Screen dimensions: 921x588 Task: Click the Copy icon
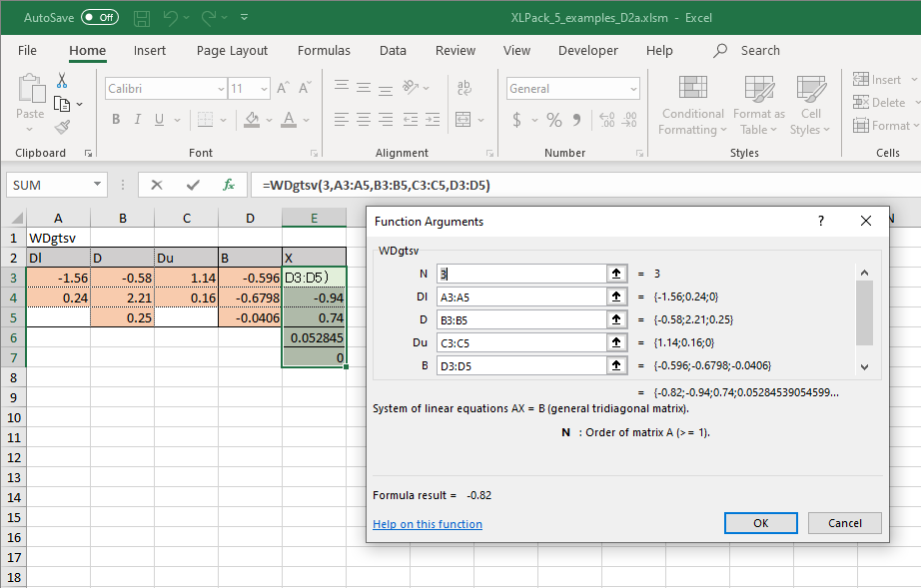tap(62, 104)
